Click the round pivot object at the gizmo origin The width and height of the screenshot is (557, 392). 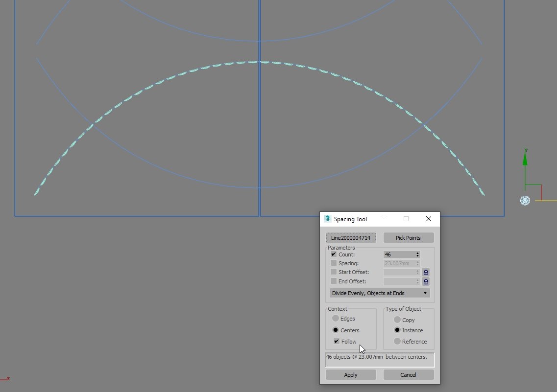tap(525, 201)
